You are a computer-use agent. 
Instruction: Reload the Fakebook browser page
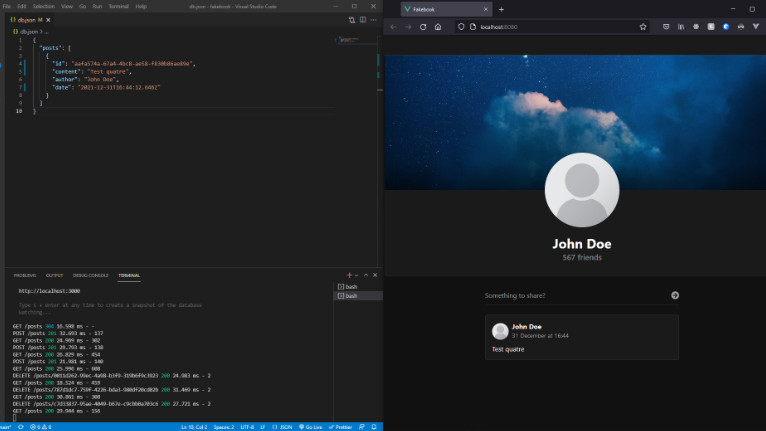click(423, 27)
